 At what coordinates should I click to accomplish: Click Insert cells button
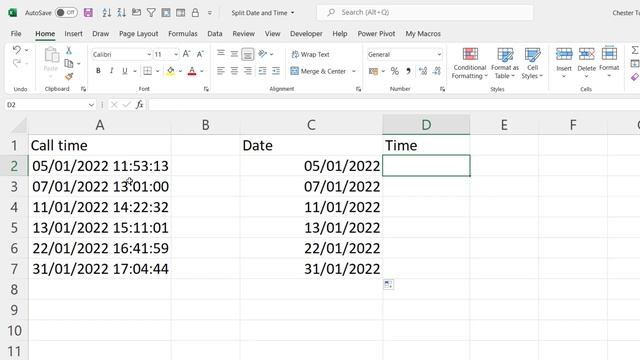click(564, 62)
